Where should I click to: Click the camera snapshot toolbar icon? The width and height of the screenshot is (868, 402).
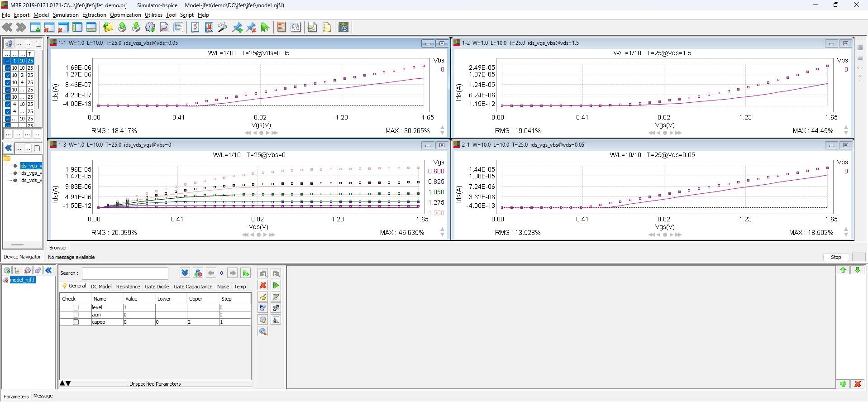click(343, 28)
